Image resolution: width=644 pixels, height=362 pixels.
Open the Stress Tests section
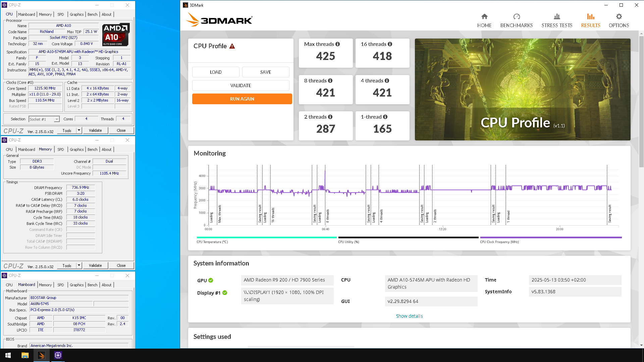(x=557, y=20)
